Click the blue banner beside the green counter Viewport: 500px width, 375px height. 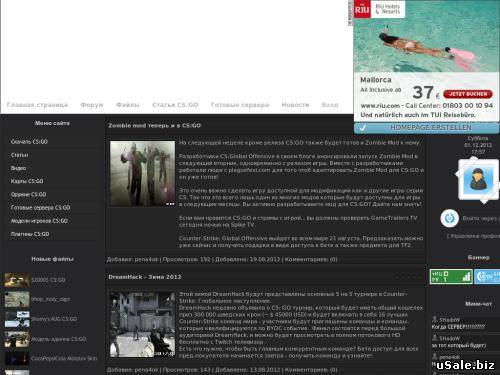coord(487,276)
